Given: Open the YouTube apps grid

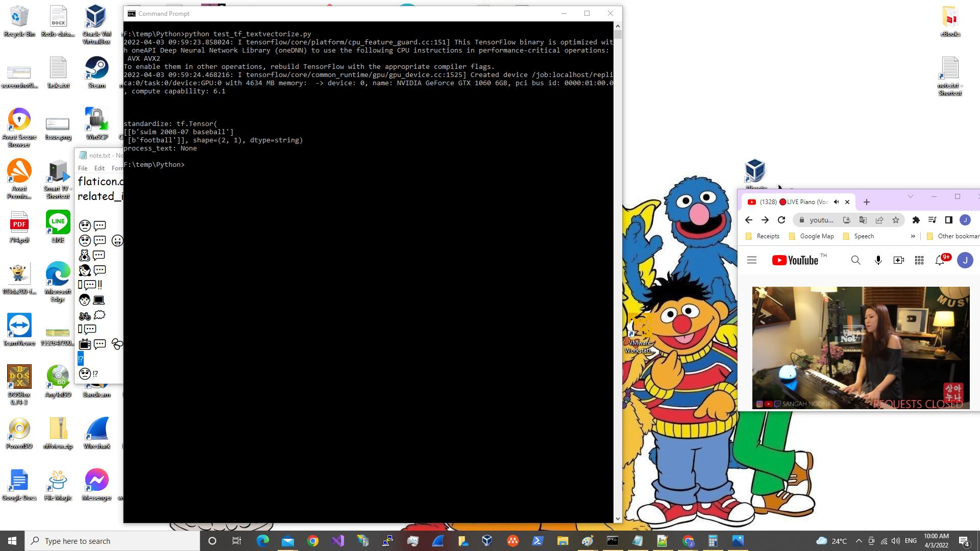Looking at the screenshot, I should point(919,260).
